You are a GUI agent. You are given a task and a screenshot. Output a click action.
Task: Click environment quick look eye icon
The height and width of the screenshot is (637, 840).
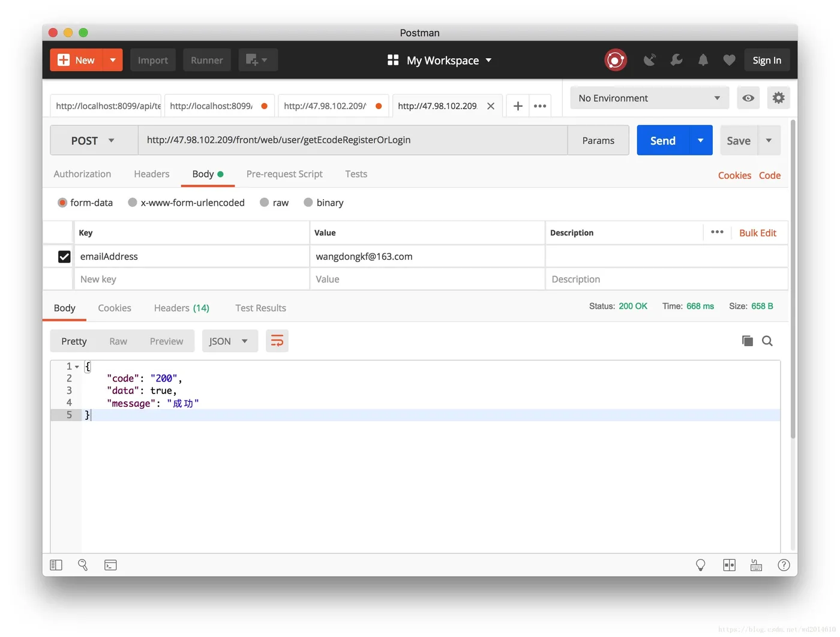(x=748, y=98)
